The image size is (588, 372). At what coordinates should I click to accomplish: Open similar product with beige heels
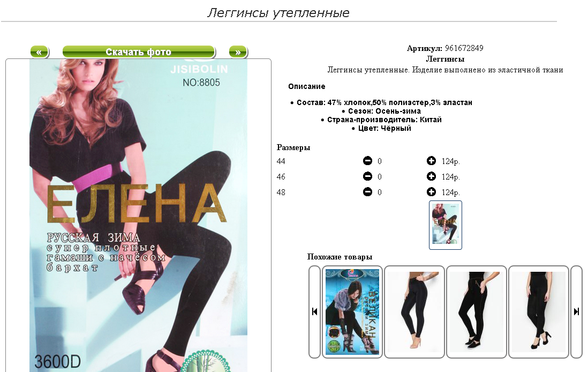point(414,311)
